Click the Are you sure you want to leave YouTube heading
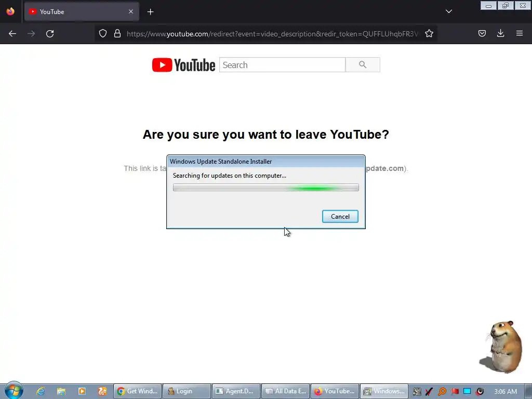Image resolution: width=532 pixels, height=399 pixels. click(x=265, y=135)
